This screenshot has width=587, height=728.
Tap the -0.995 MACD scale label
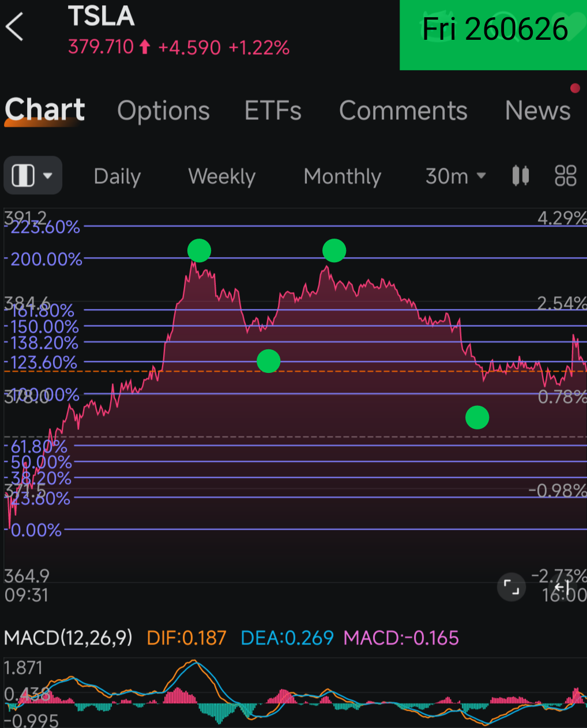(x=31, y=721)
